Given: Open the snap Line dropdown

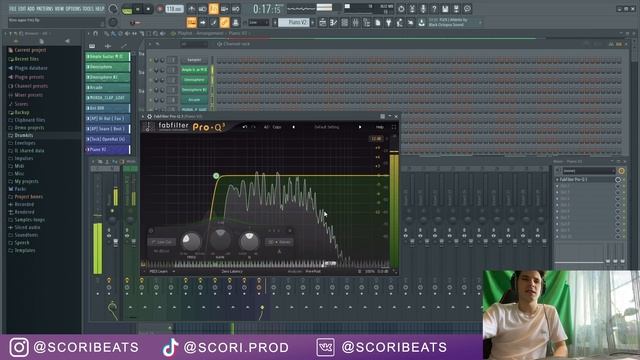Looking at the screenshot, I should pos(259,22).
